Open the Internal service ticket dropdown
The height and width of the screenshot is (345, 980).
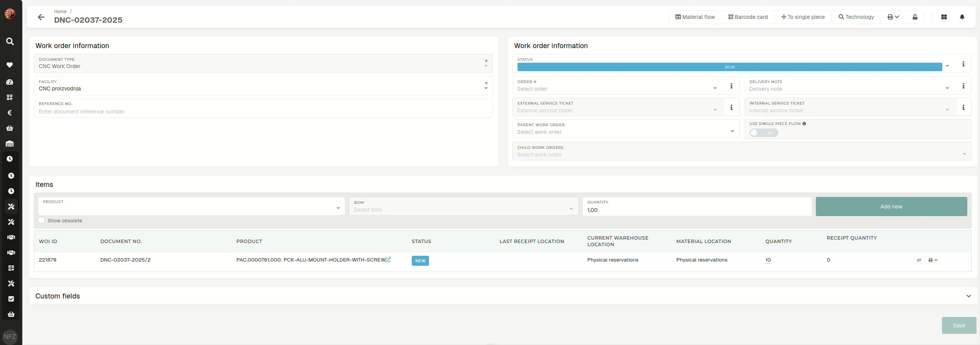pos(850,107)
